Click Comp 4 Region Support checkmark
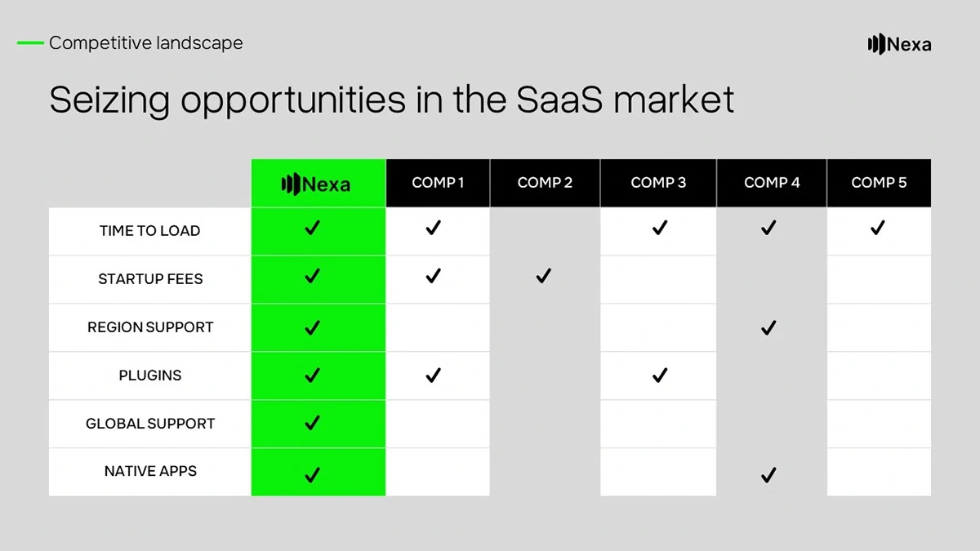This screenshot has height=551, width=980. click(x=768, y=328)
